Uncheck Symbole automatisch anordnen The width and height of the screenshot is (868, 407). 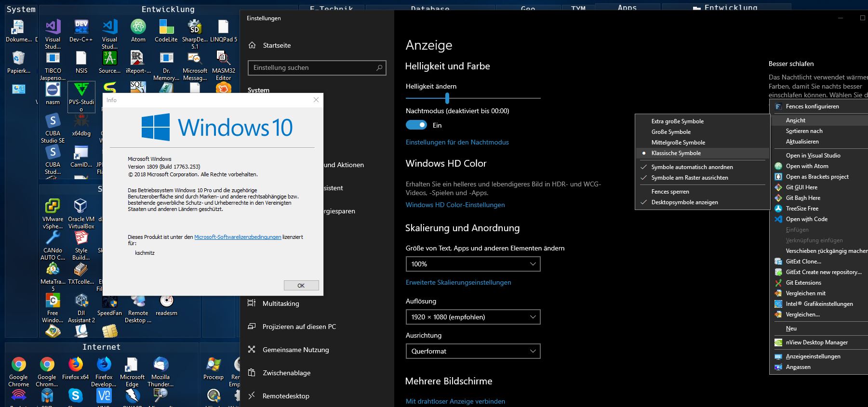point(702,167)
